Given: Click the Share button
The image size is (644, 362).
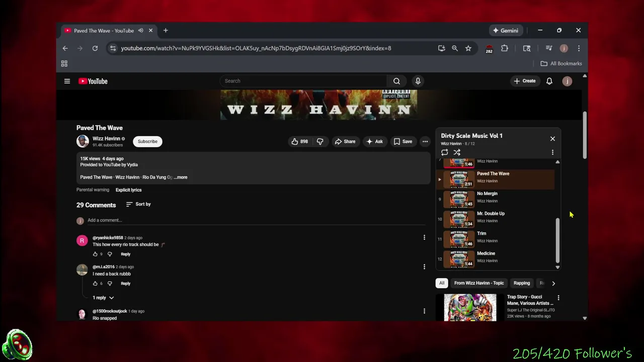Looking at the screenshot, I should tap(345, 142).
